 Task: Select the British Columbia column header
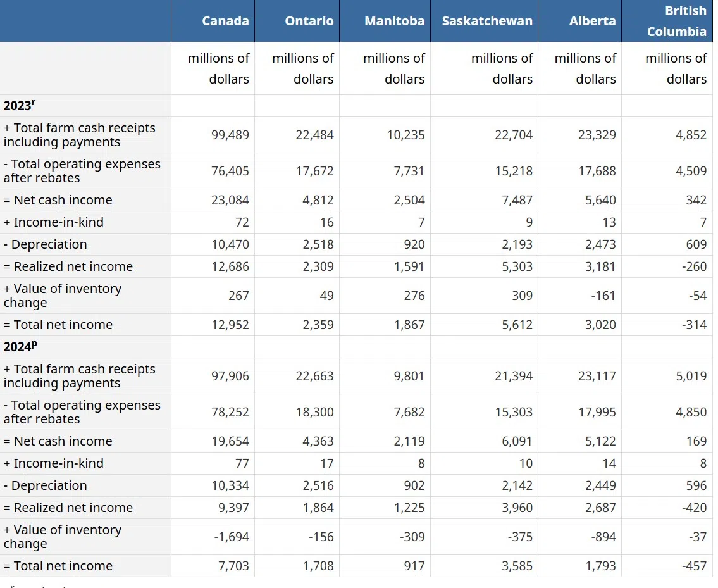[x=676, y=21]
